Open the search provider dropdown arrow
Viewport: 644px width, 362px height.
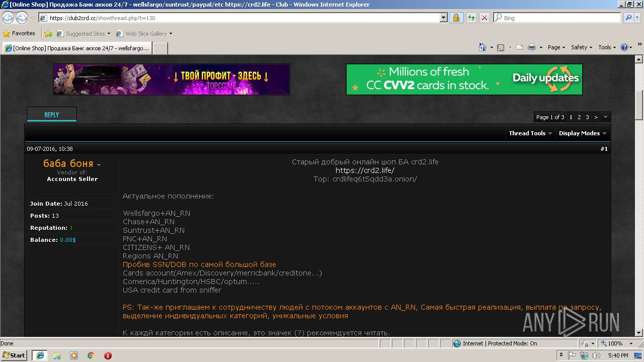click(x=638, y=18)
